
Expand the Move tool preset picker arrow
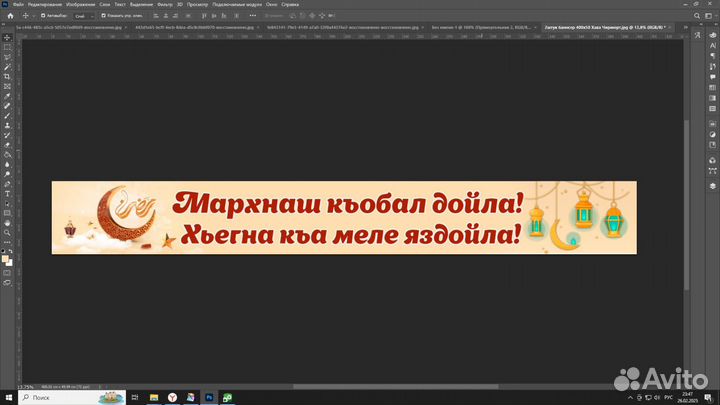[x=34, y=16]
